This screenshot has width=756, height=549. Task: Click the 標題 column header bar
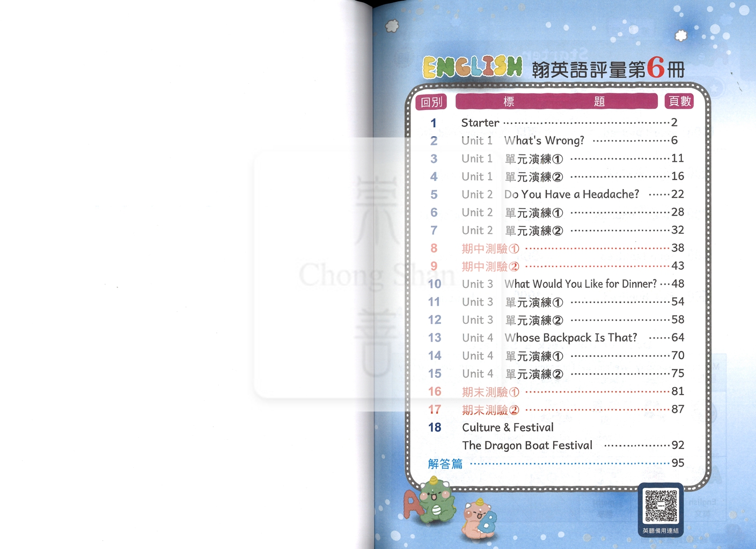click(556, 101)
